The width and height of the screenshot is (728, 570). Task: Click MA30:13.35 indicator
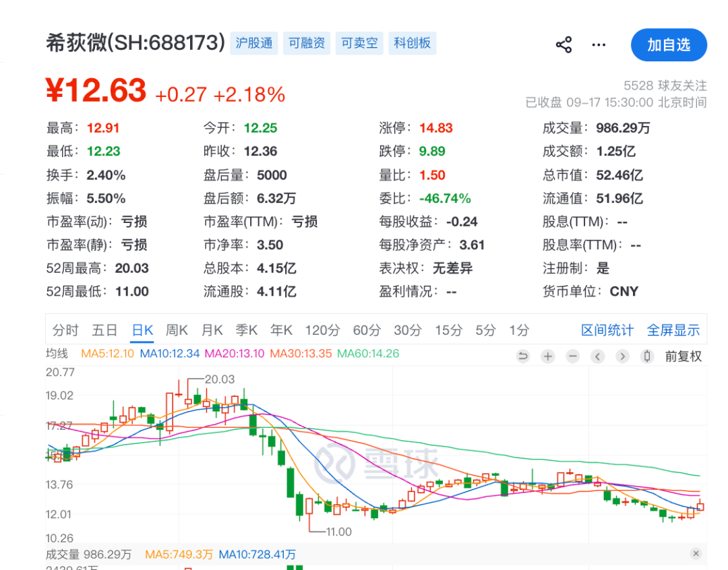(x=301, y=354)
